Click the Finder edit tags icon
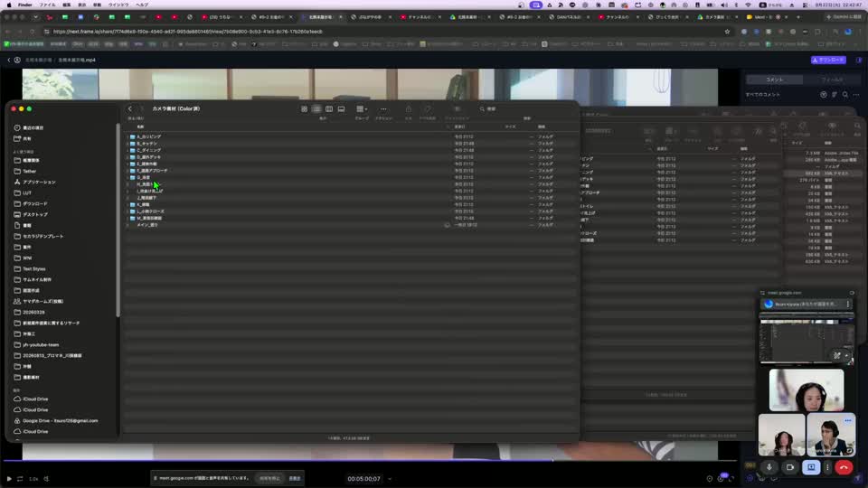The image size is (868, 488). 428,109
